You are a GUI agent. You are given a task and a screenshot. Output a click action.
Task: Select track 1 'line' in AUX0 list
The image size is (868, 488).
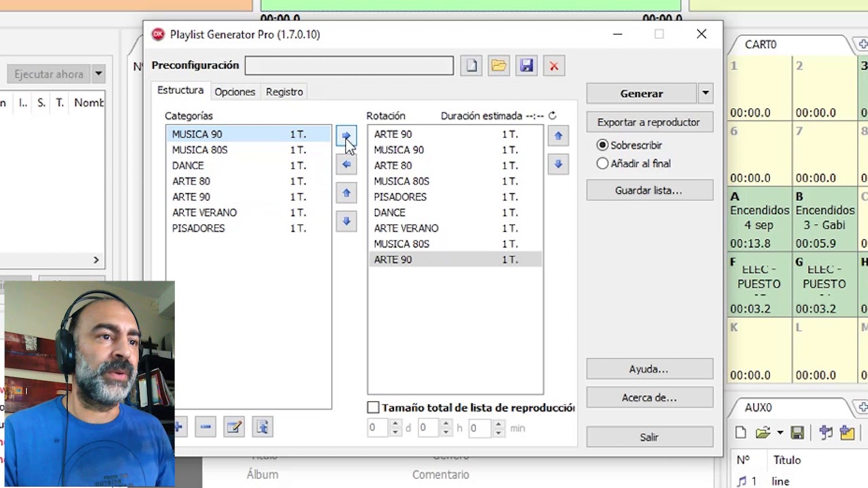click(800, 481)
